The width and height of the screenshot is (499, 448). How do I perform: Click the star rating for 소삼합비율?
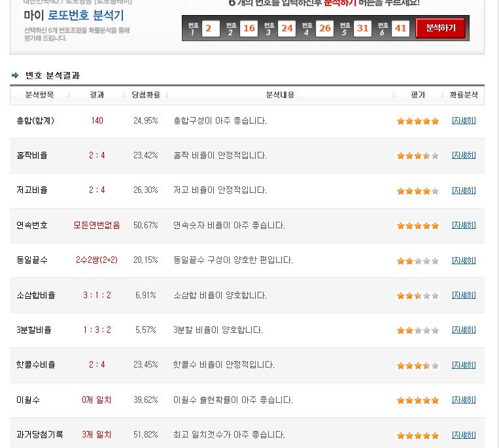417,296
